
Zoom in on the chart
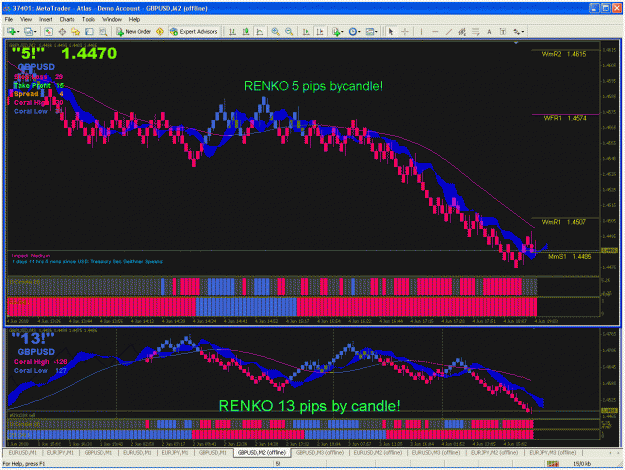275,31
